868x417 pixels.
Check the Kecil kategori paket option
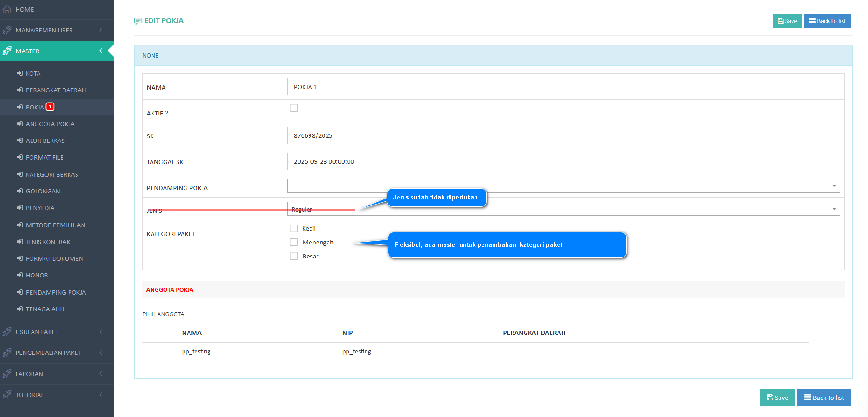pos(293,228)
